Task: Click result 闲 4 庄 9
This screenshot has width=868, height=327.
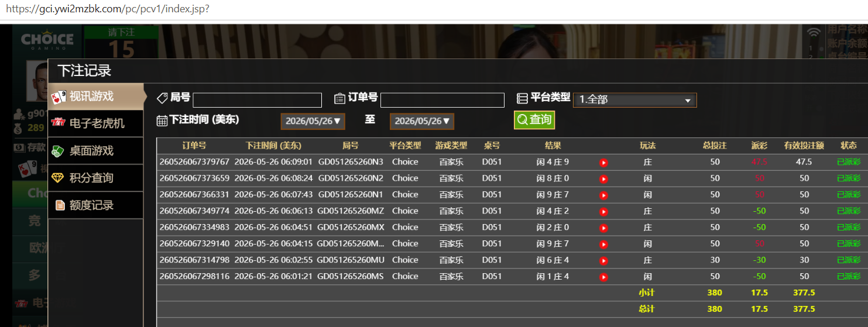Action: 553,162
